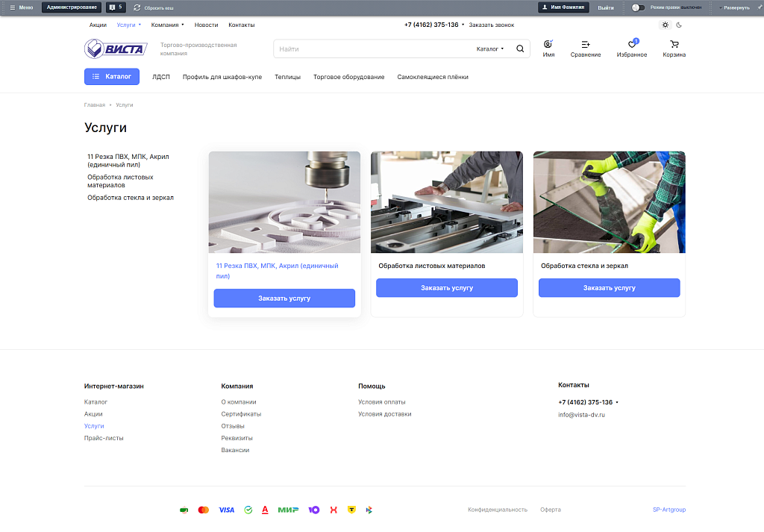Click the blue Каталог button

point(112,76)
